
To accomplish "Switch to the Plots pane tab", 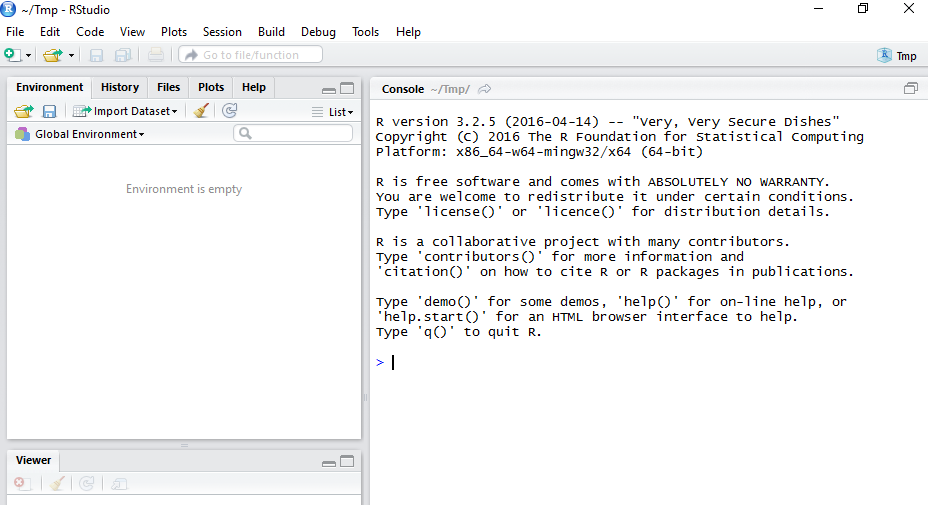I will 211,87.
